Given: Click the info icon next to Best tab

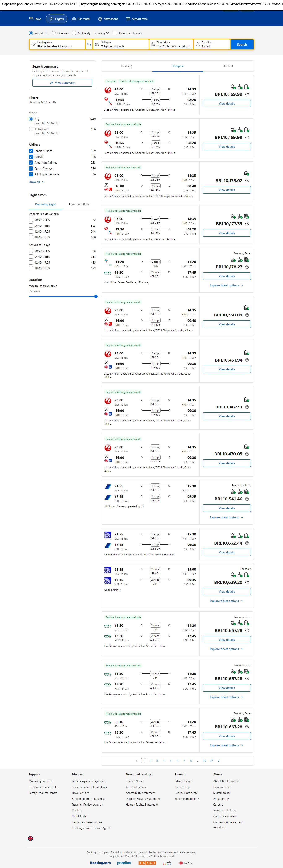Looking at the screenshot, I should tap(130, 66).
